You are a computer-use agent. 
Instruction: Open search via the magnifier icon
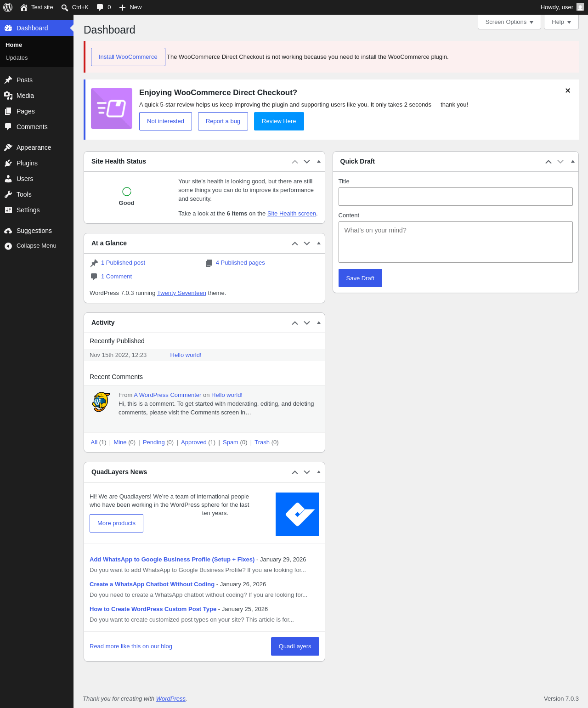click(65, 7)
